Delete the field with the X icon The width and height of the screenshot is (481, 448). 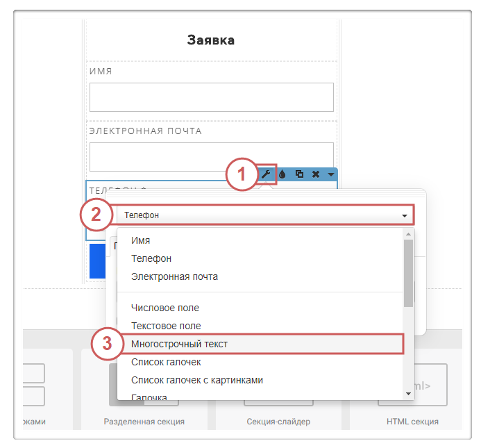(316, 174)
